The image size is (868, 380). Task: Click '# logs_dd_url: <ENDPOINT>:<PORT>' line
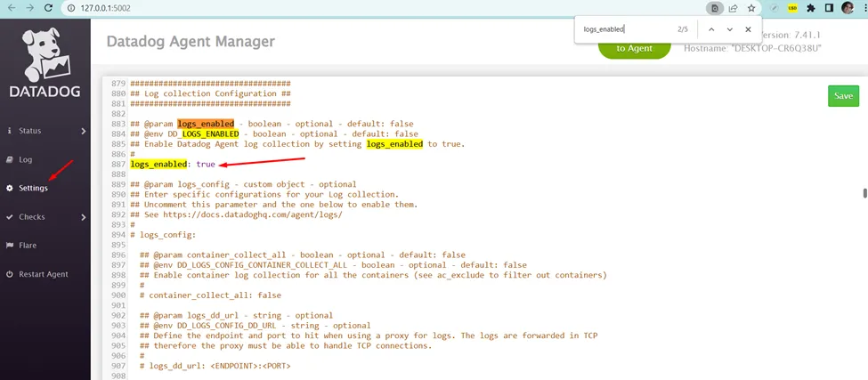pos(215,366)
